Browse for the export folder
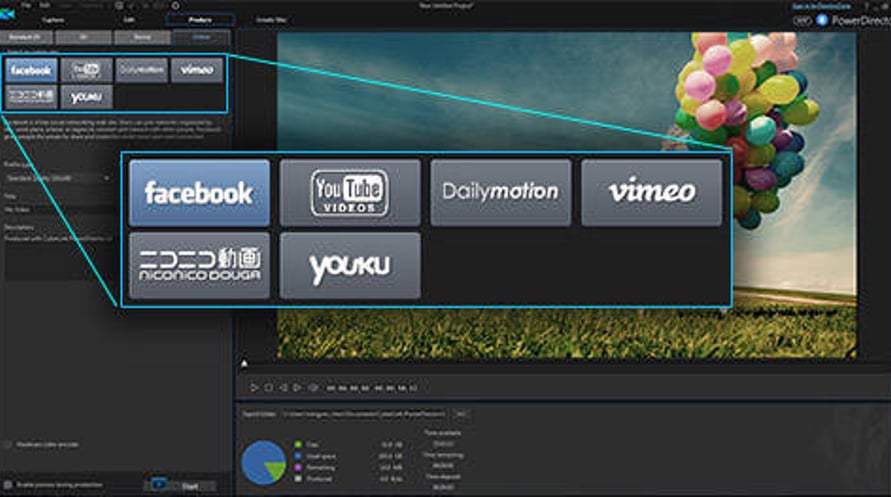Screen dimensions: 891x497 pos(461,414)
